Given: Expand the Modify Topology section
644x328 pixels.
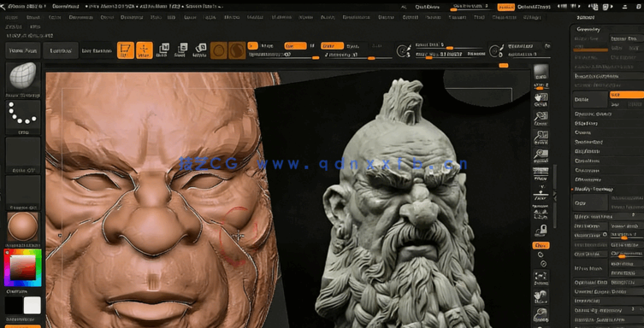Looking at the screenshot, I should (x=594, y=189).
